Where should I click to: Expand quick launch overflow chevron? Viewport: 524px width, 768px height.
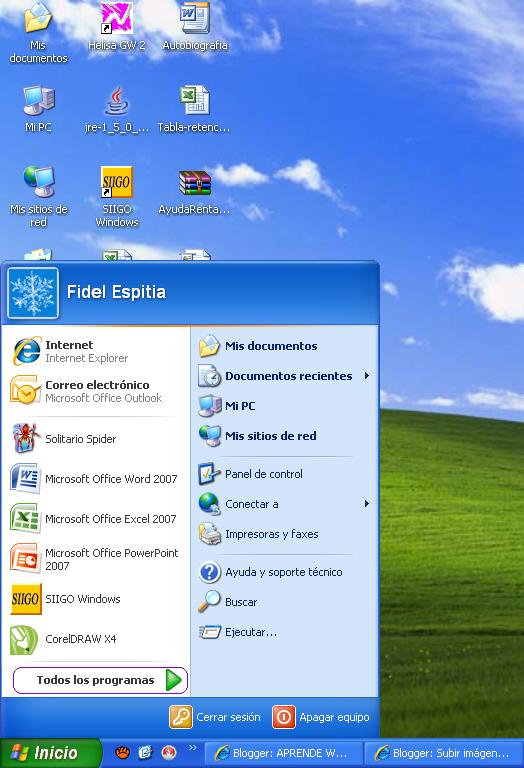(x=192, y=747)
